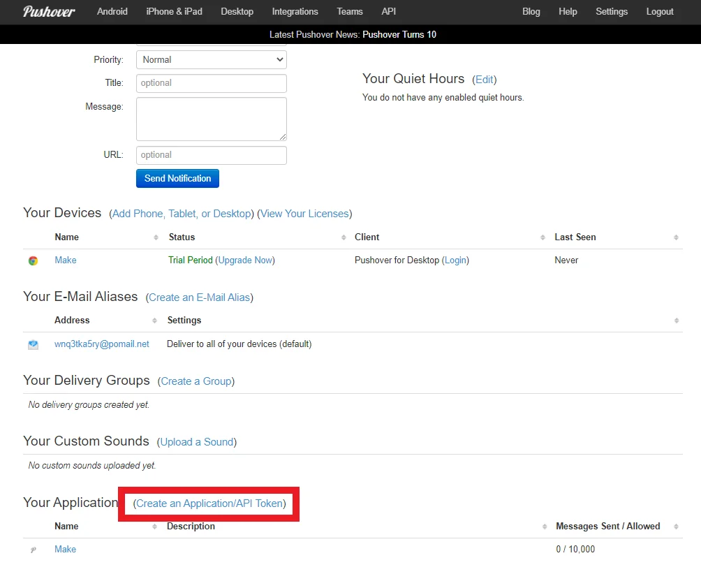
Task: Sort devices by Client column arrows
Action: pyautogui.click(x=543, y=237)
